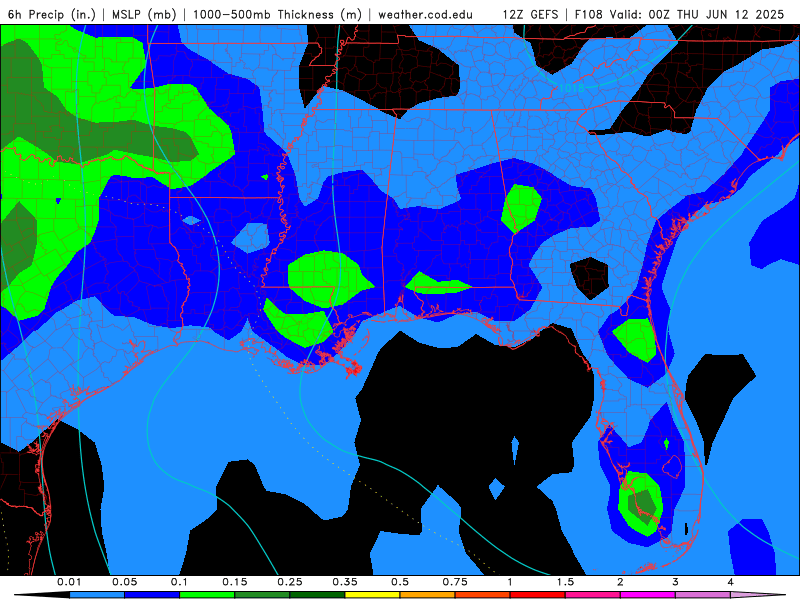800x600 pixels.
Task: Click the 0.5 legend value
Action: tap(400, 582)
